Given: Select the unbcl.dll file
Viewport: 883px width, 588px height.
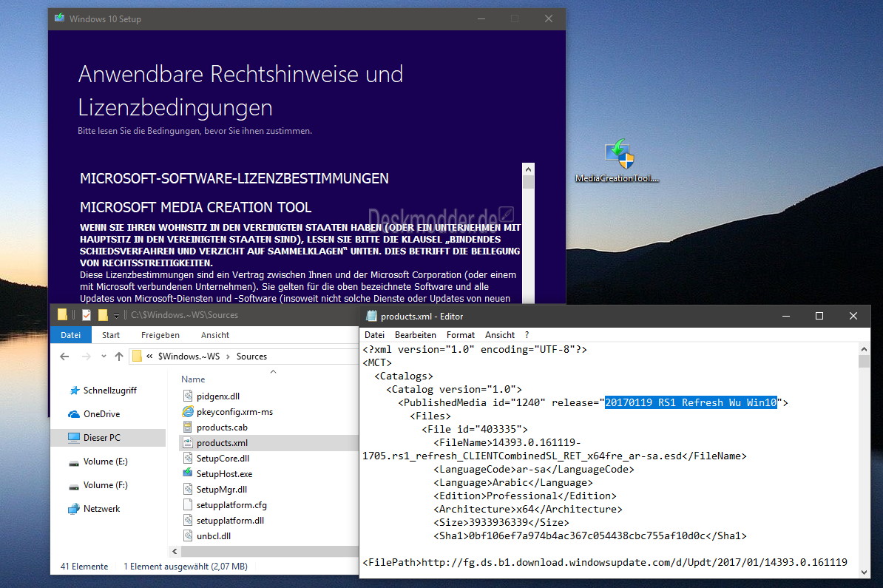Looking at the screenshot, I should 214,536.
